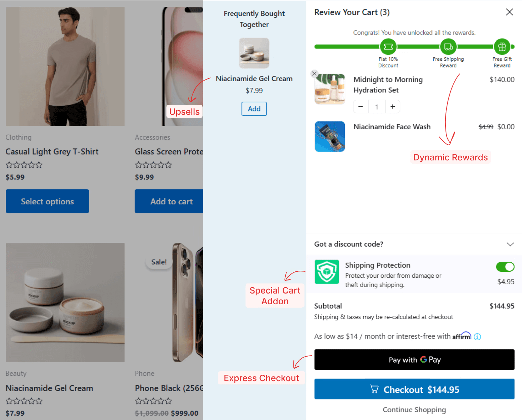This screenshot has height=420, width=522.
Task: Open the Clothing category label
Action: (x=18, y=137)
